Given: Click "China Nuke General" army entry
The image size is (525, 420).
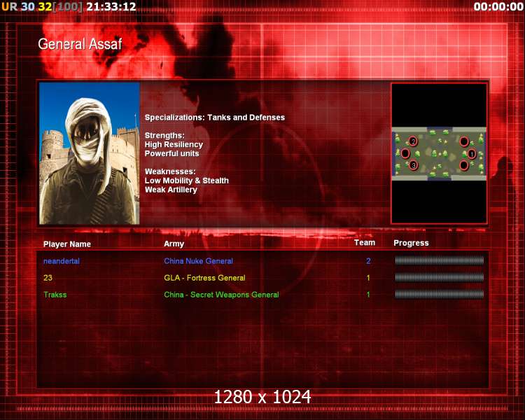Looking at the screenshot, I should click(198, 261).
